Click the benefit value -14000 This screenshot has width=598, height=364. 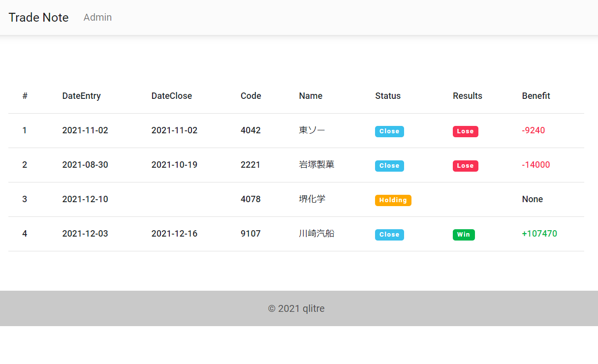(536, 165)
